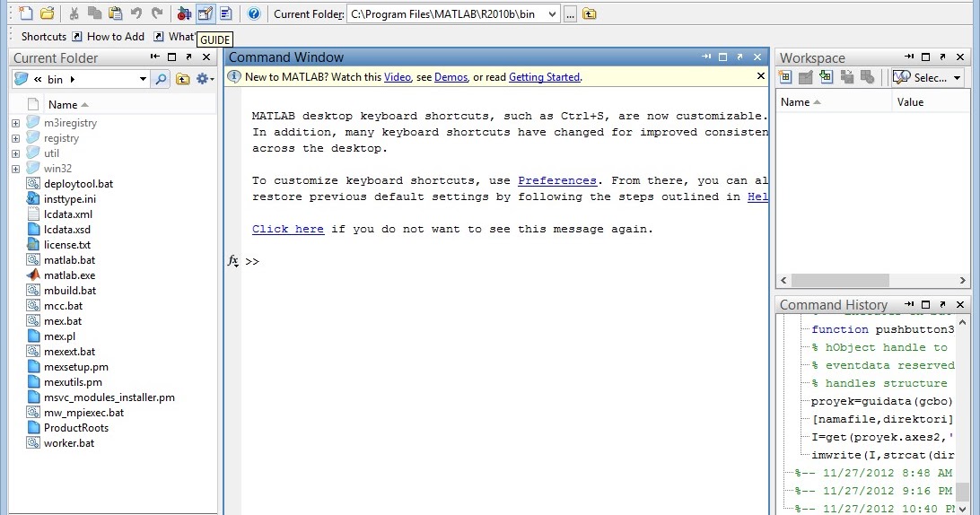This screenshot has width=980, height=515.
Task: Click the chevron before bin in breadcrumb
Action: pyautogui.click(x=38, y=79)
